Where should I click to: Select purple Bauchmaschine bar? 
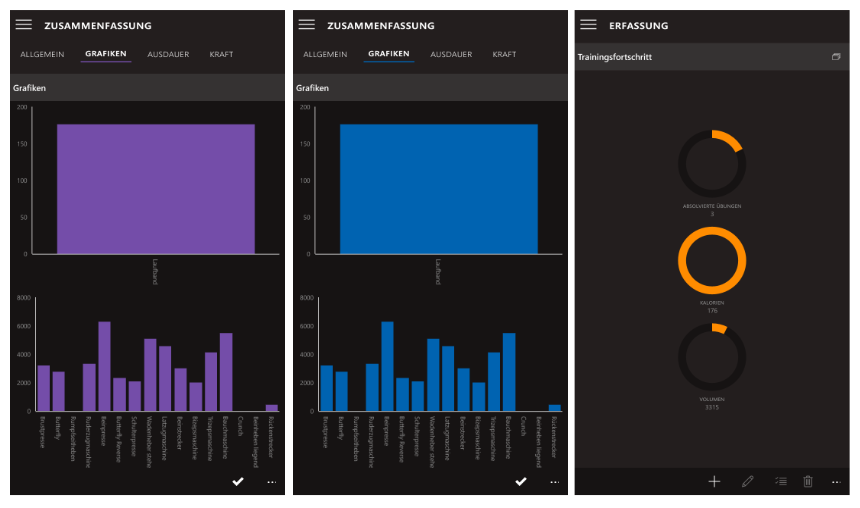pyautogui.click(x=226, y=372)
